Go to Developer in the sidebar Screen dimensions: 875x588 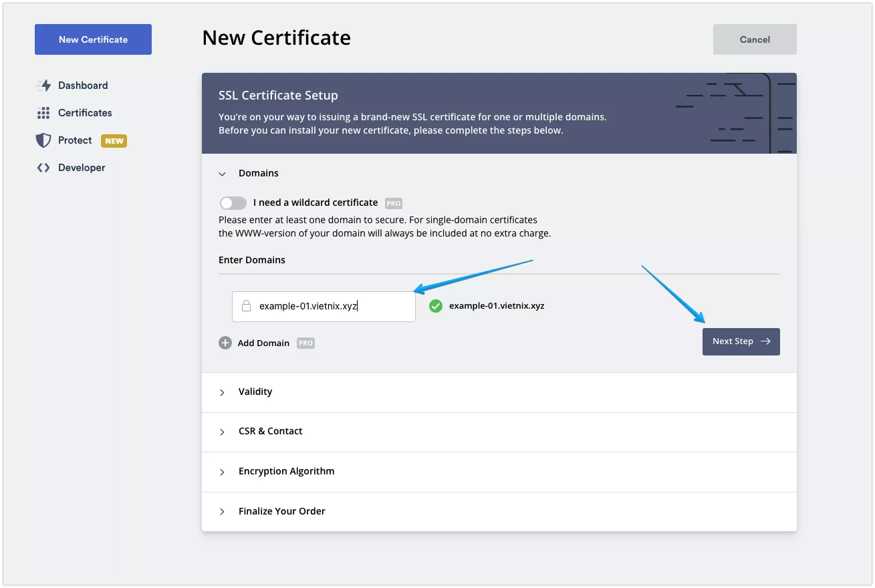82,168
